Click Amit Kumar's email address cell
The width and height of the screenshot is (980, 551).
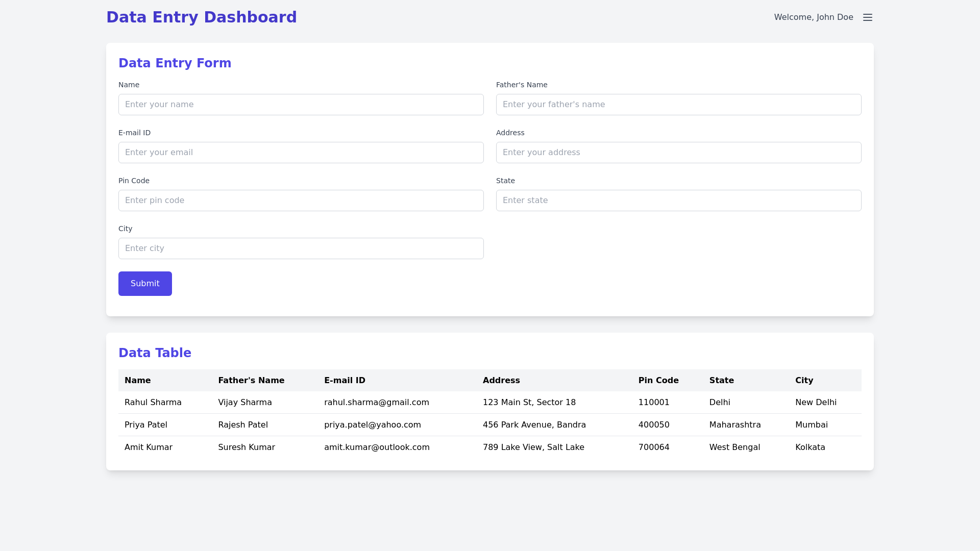(377, 447)
